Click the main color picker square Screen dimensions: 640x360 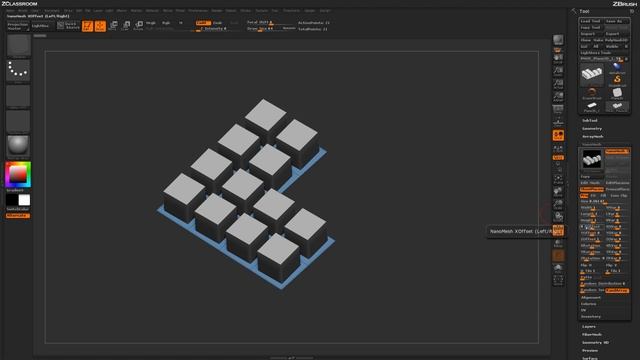(18, 174)
